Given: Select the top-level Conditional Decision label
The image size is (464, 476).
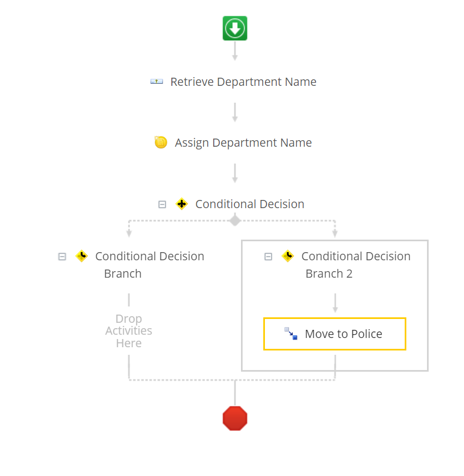Looking at the screenshot, I should coord(250,204).
